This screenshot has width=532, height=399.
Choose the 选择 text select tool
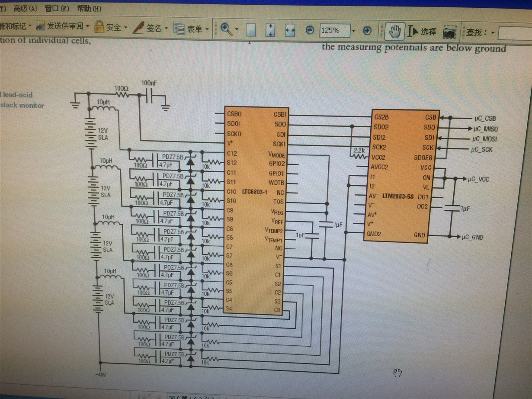tap(423, 32)
